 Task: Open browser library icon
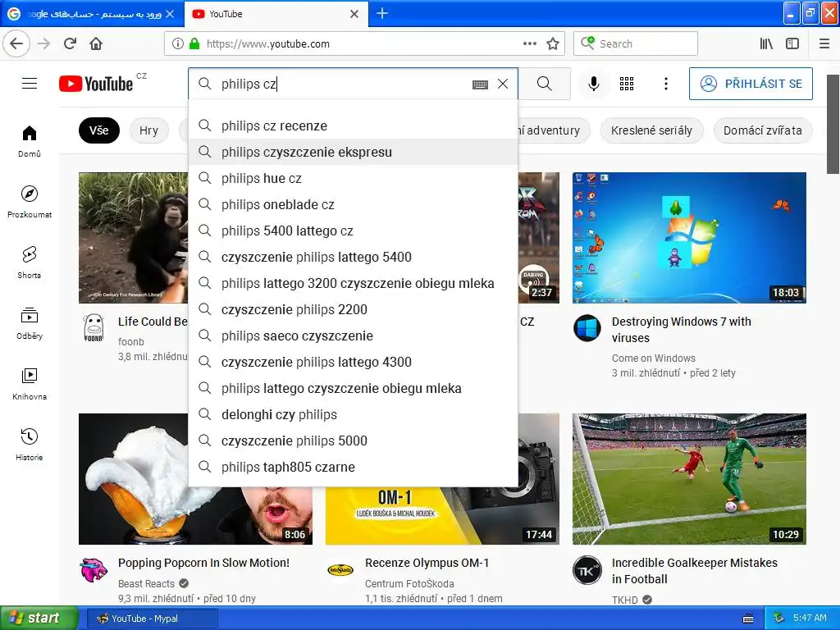click(766, 44)
